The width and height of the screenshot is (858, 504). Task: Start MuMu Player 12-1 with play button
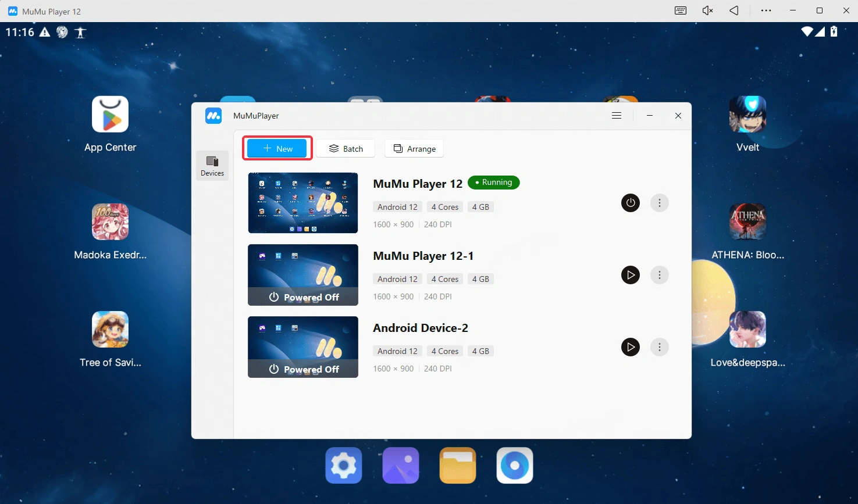click(631, 275)
